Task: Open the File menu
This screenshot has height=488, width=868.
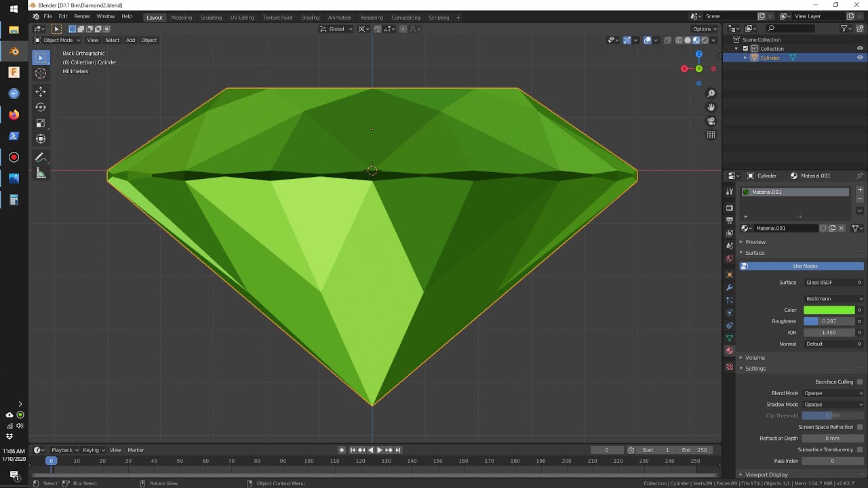Action: [x=47, y=16]
